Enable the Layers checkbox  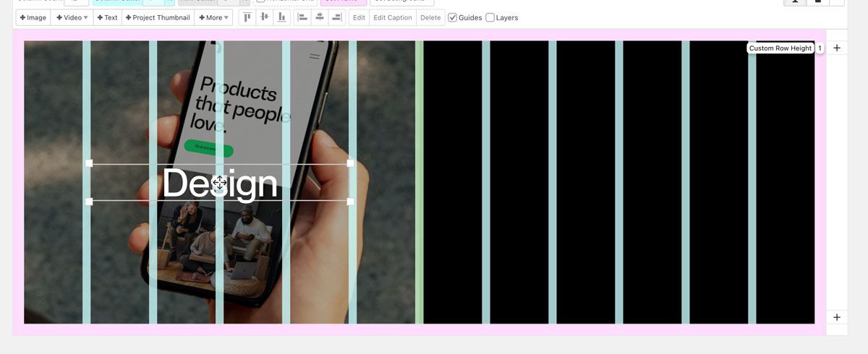(490, 17)
